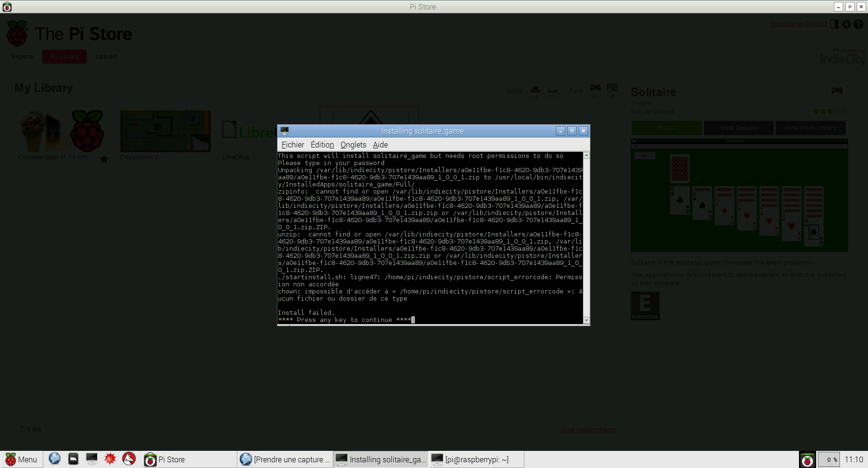Click View Details for Solitaire
Viewport: 868px width, 468px height.
738,128
